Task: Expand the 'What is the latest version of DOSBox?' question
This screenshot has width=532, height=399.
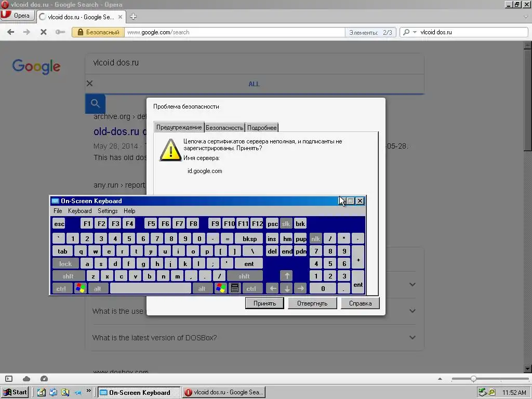Action: (413, 338)
